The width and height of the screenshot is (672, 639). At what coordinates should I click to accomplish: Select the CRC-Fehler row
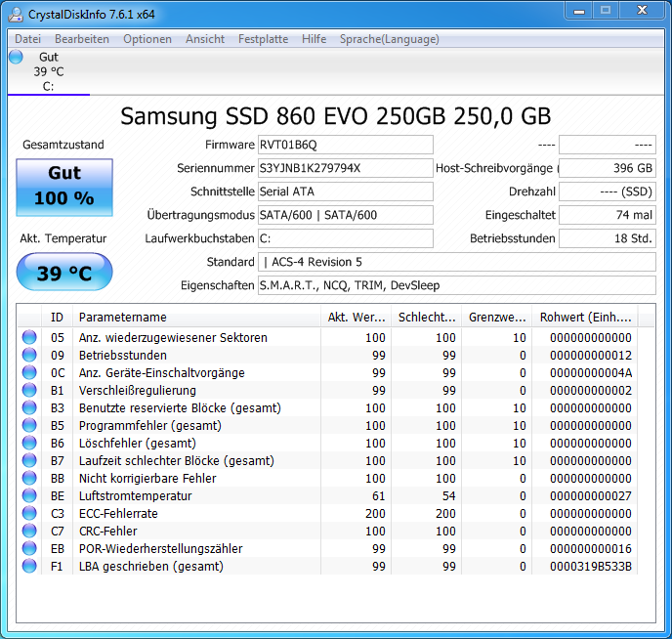coord(327,531)
